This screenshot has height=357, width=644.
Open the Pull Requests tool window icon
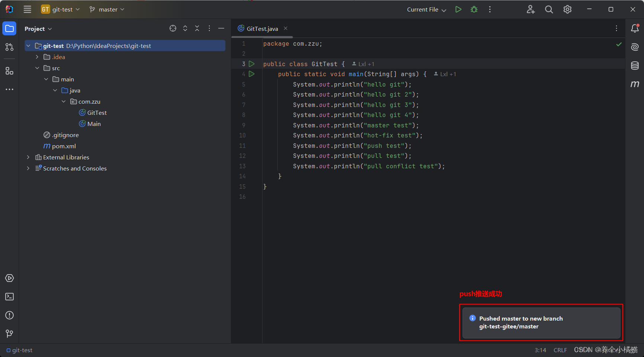[x=9, y=47]
